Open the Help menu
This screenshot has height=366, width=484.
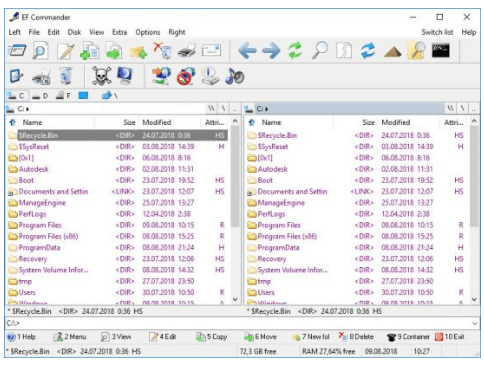tap(469, 32)
